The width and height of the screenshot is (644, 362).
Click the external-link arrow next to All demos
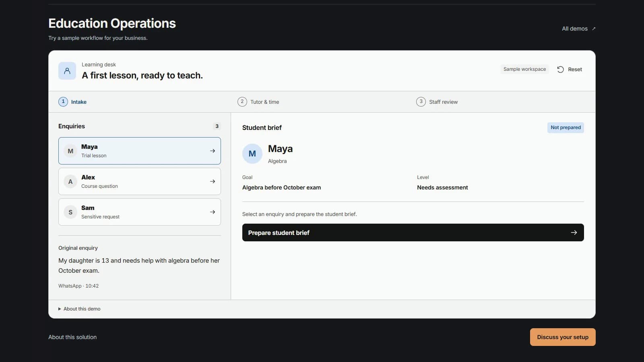tap(594, 29)
